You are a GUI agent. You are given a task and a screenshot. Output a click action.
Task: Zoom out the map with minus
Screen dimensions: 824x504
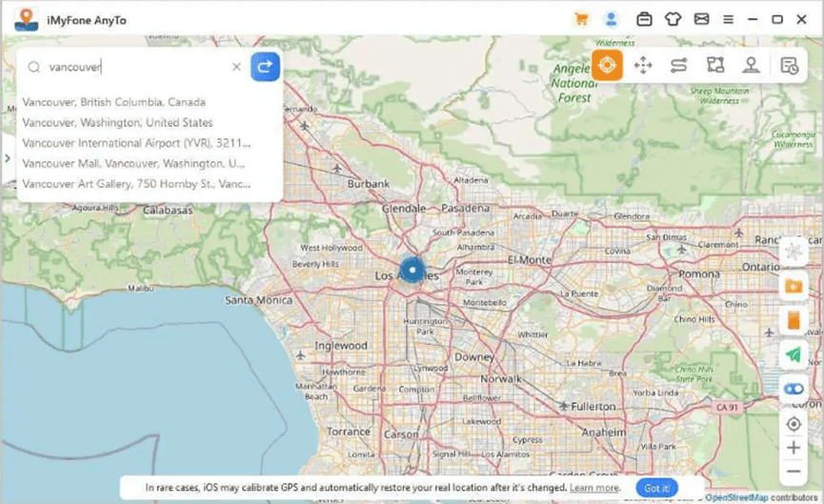tap(794, 471)
